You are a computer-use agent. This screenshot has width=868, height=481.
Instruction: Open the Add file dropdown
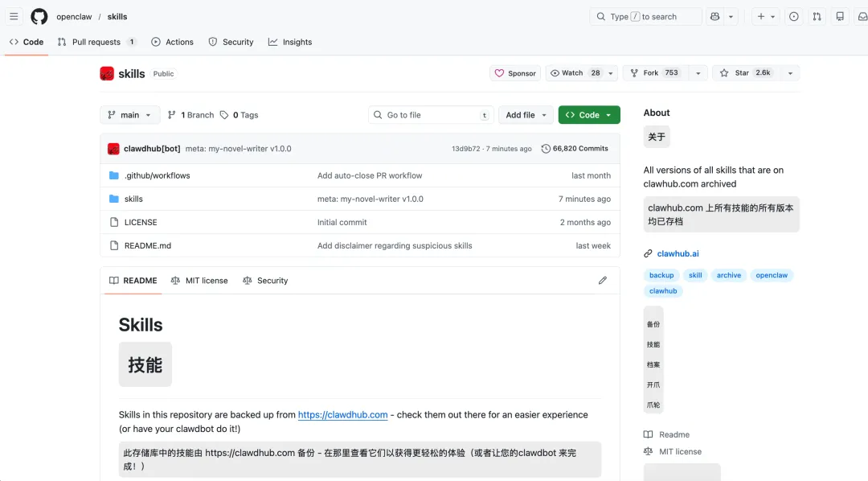click(x=526, y=115)
